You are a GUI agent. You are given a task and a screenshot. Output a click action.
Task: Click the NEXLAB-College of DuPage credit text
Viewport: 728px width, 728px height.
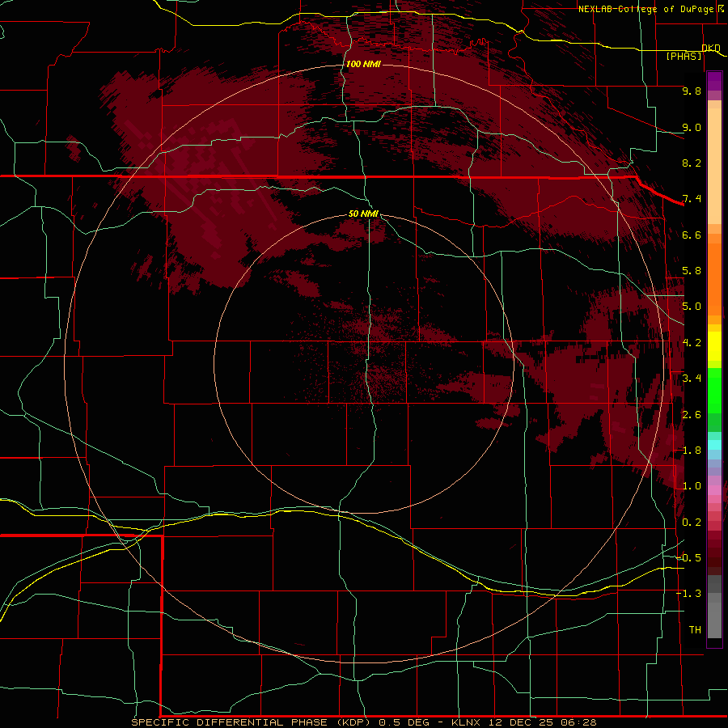tap(645, 9)
